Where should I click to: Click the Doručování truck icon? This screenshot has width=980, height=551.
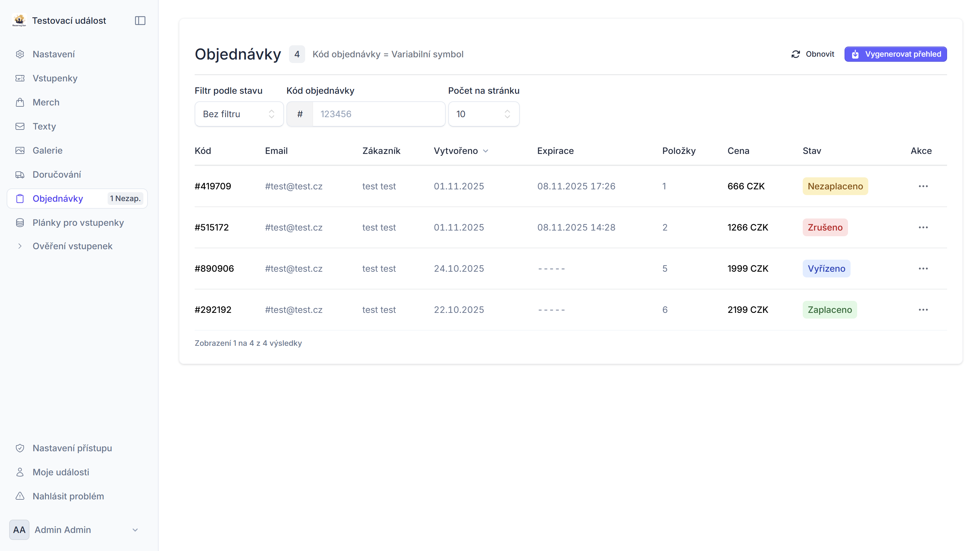coord(20,174)
